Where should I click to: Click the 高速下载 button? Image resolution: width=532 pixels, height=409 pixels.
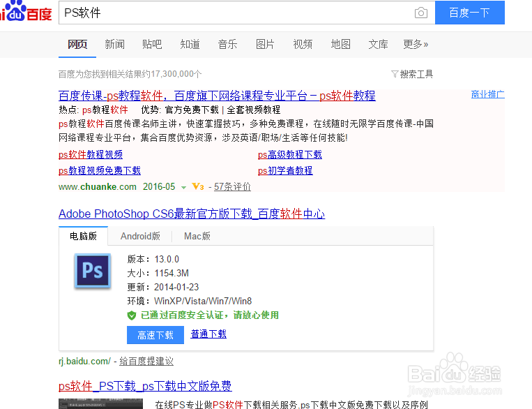(x=155, y=335)
